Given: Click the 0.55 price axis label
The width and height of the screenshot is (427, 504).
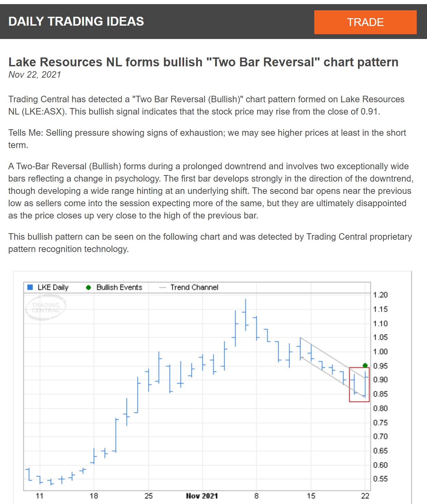Looking at the screenshot, I should pyautogui.click(x=381, y=479).
